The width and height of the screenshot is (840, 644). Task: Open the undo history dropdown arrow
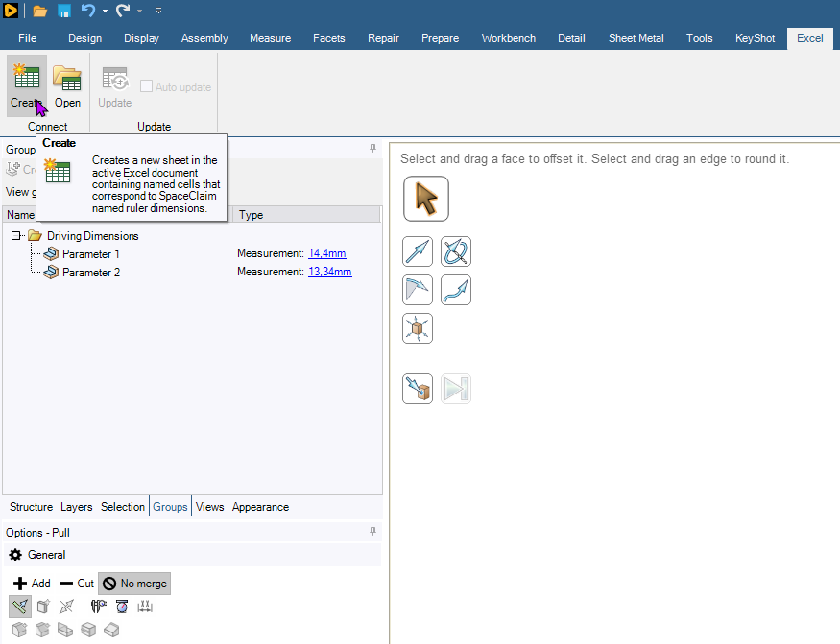pos(105,11)
